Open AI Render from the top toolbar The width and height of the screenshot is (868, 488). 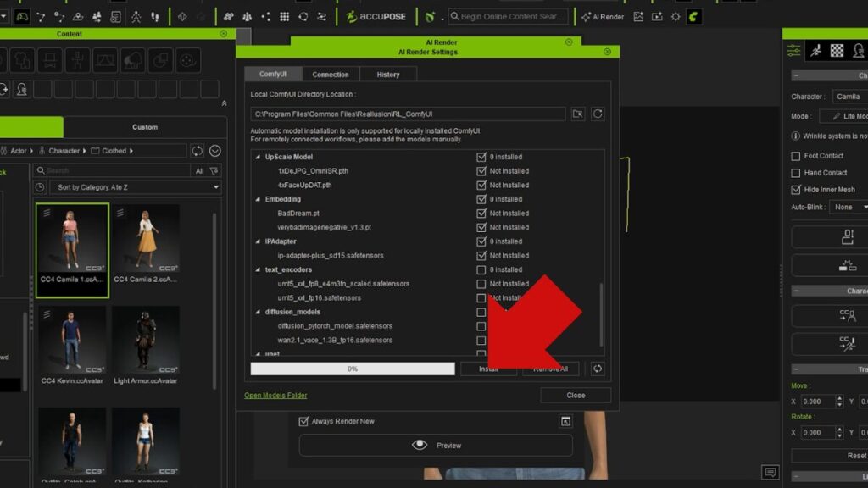pyautogui.click(x=603, y=17)
